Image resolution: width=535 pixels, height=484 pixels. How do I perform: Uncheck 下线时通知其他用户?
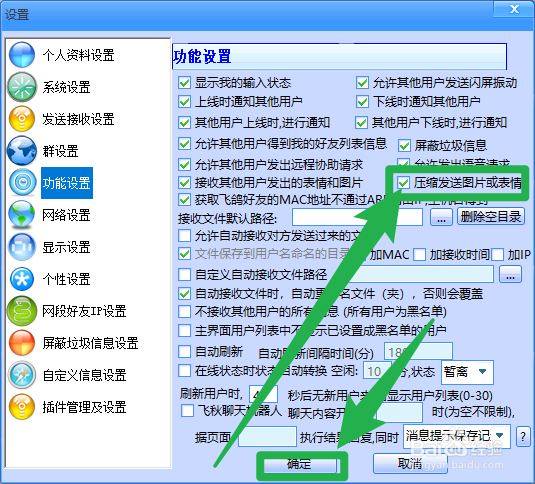coord(362,101)
